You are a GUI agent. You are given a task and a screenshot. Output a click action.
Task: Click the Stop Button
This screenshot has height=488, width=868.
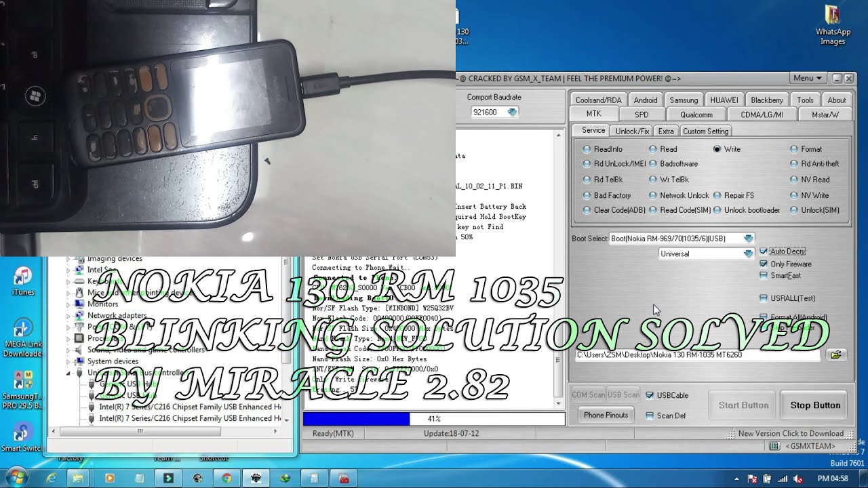tap(814, 405)
